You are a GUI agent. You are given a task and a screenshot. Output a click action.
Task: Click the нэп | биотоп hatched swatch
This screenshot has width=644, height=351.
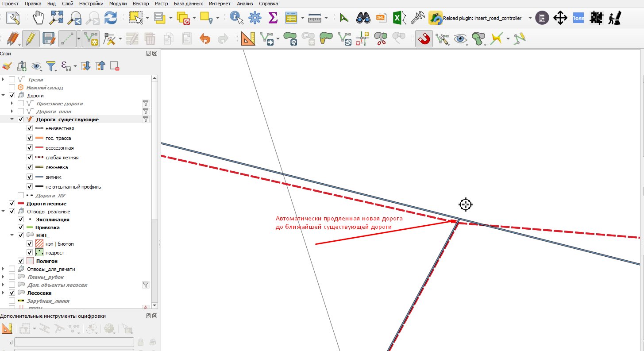click(x=39, y=244)
